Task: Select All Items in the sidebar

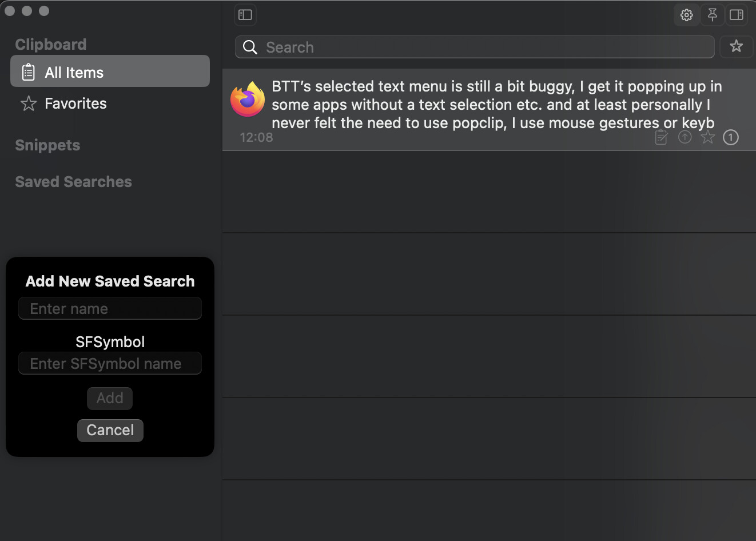Action: pyautogui.click(x=110, y=71)
